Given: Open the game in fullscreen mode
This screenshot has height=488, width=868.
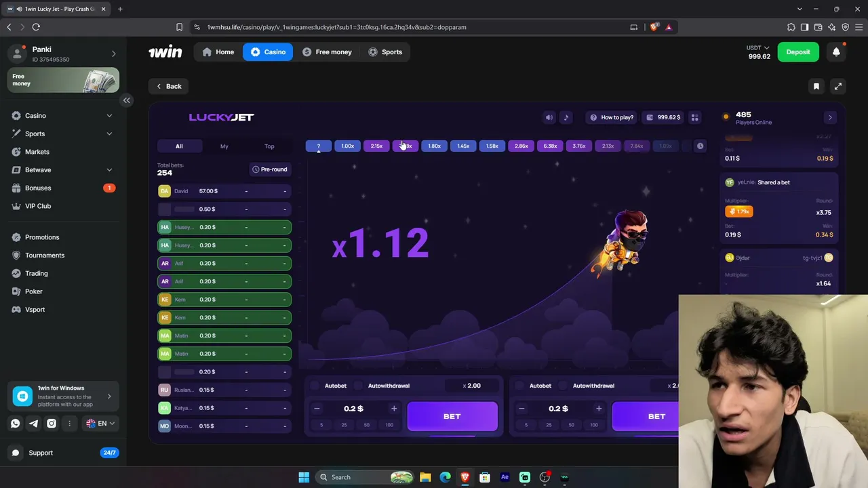Looking at the screenshot, I should click(838, 86).
